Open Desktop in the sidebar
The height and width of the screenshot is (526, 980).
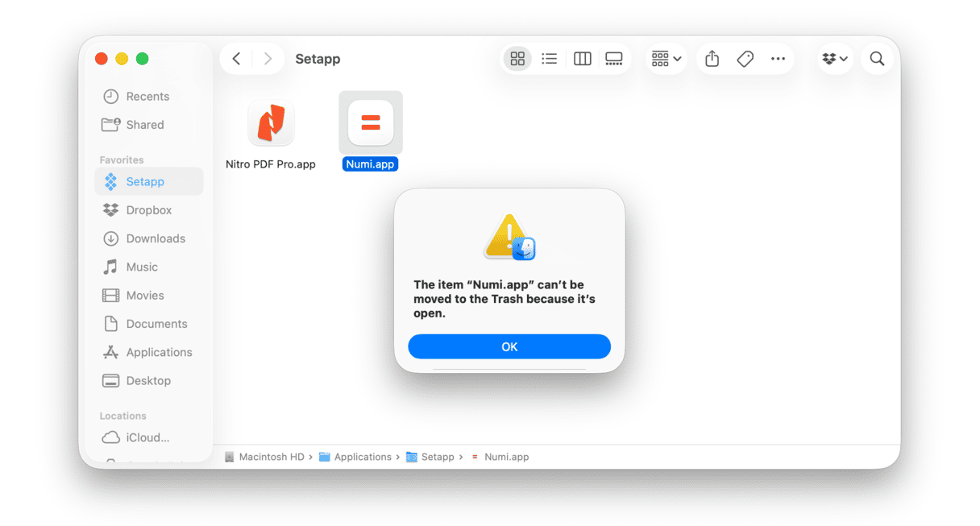pos(148,381)
